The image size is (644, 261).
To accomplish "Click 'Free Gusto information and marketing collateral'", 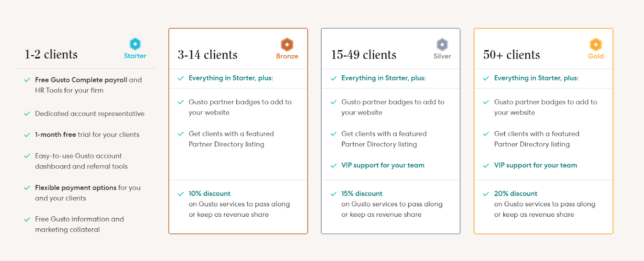I will 79,224.
